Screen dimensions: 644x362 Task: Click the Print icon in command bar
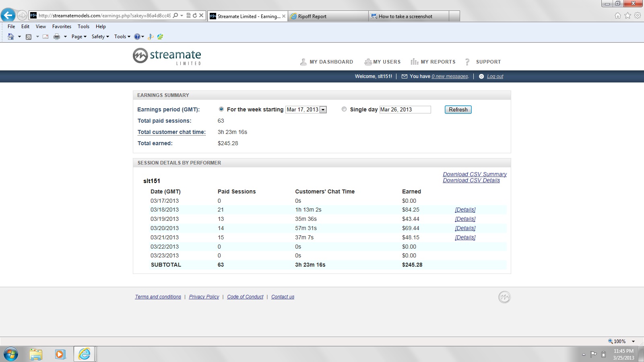pos(57,37)
